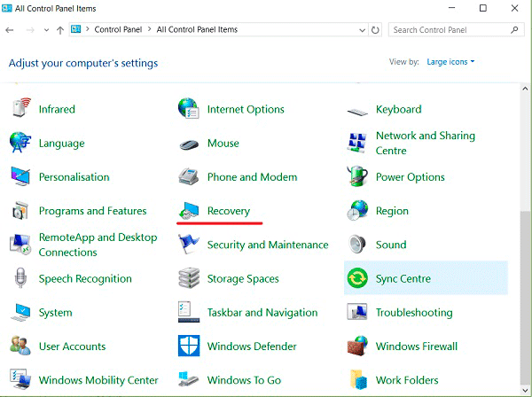
Task: Open the View by Large icons dropdown
Action: click(x=450, y=62)
